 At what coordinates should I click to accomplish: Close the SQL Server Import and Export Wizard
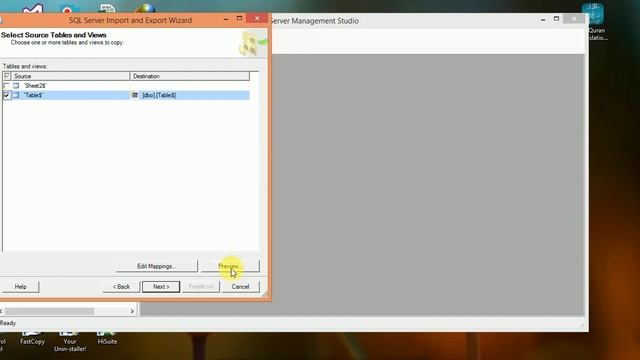click(x=257, y=19)
